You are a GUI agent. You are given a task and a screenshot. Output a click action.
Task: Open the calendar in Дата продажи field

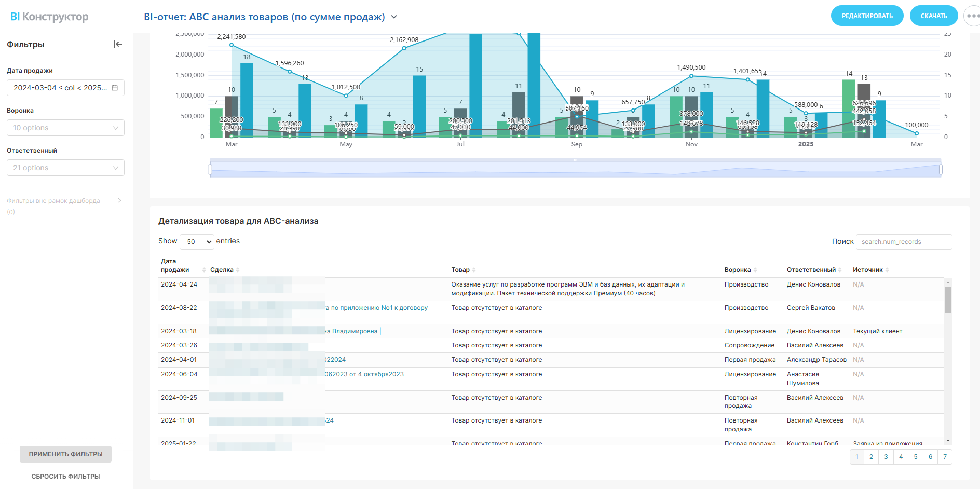click(x=115, y=88)
